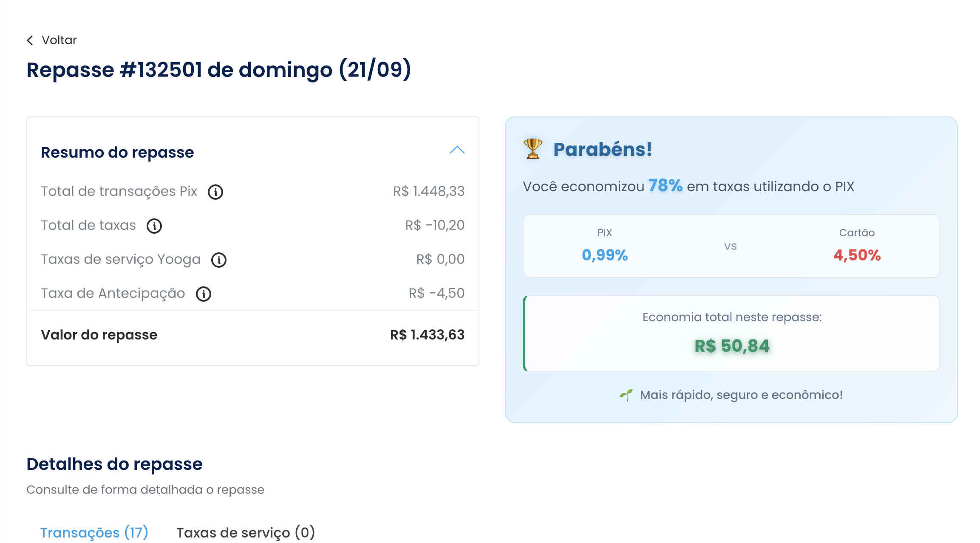The image size is (980, 543).
Task: Select the R$ 0,00 Yooga service fee value
Action: point(440,259)
